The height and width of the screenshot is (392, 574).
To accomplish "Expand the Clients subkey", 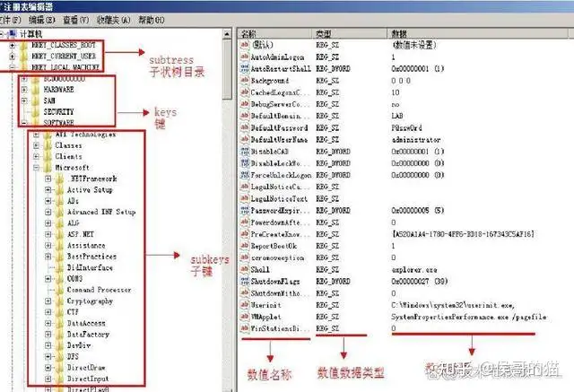I will 36,157.
